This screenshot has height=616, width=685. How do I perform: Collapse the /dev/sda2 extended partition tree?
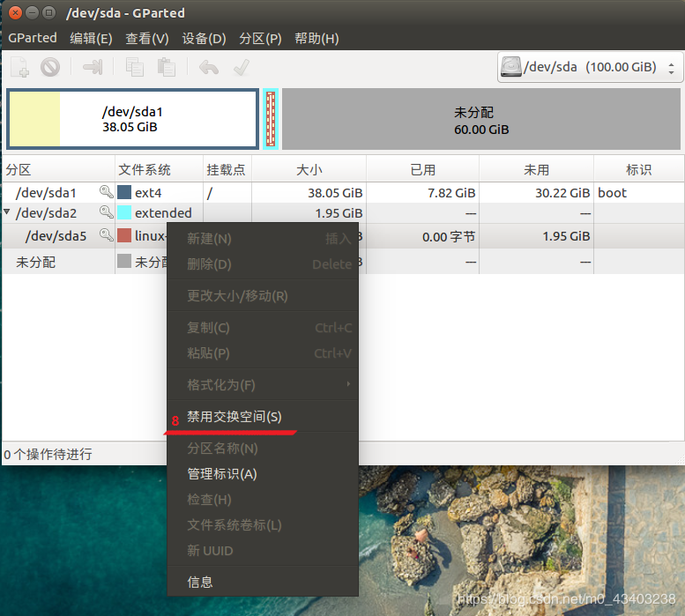pyautogui.click(x=6, y=212)
